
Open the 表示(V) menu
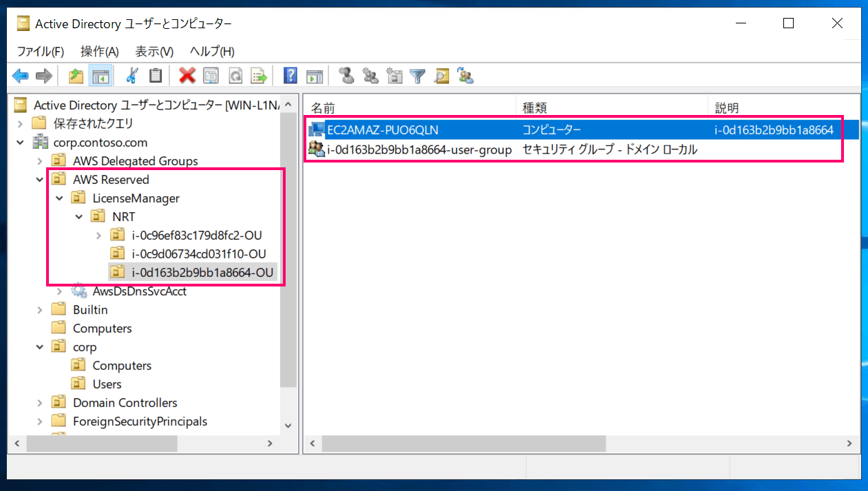[153, 51]
